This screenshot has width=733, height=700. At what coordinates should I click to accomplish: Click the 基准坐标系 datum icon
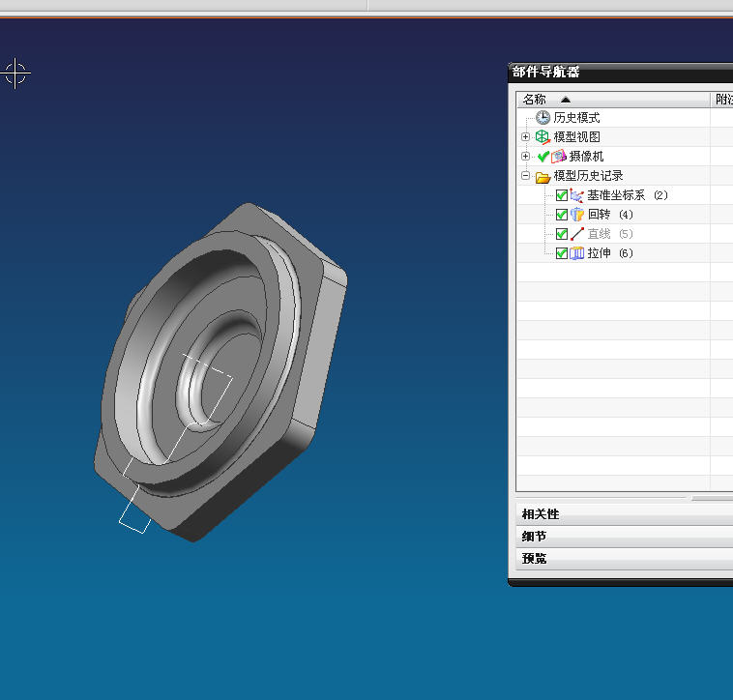click(x=577, y=195)
